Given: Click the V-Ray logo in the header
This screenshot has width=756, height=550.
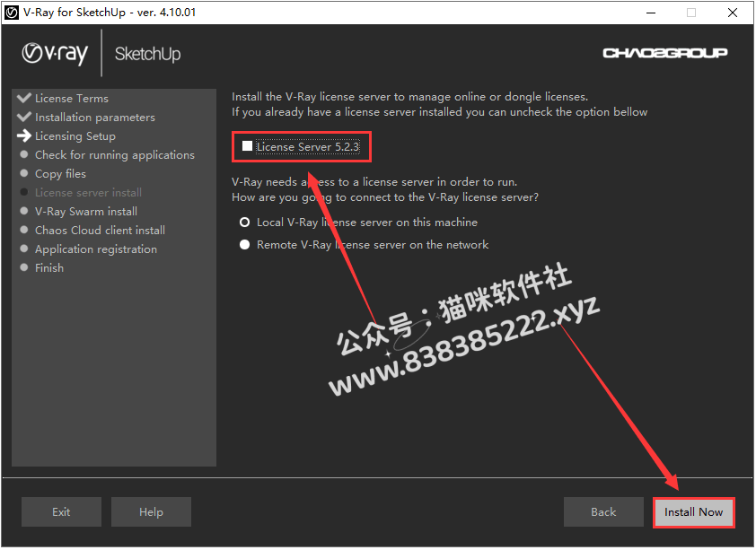Looking at the screenshot, I should pyautogui.click(x=55, y=54).
